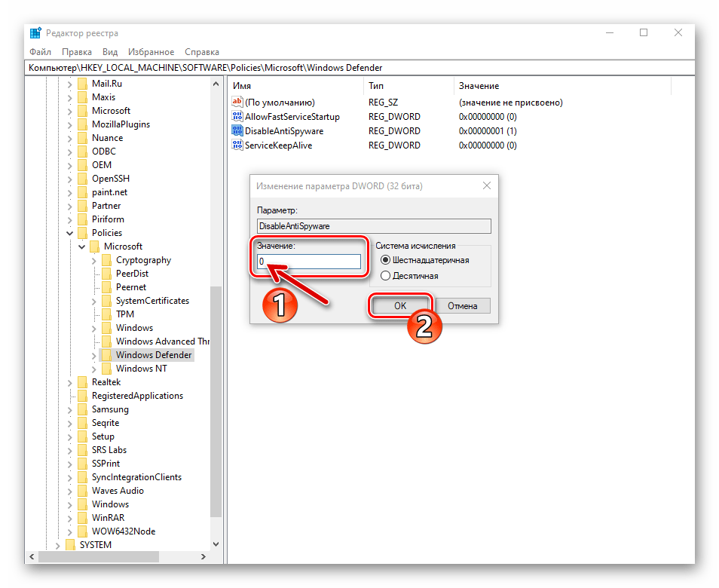Select the Windows Advanced Thr tree item
The image size is (719, 588).
[x=162, y=341]
